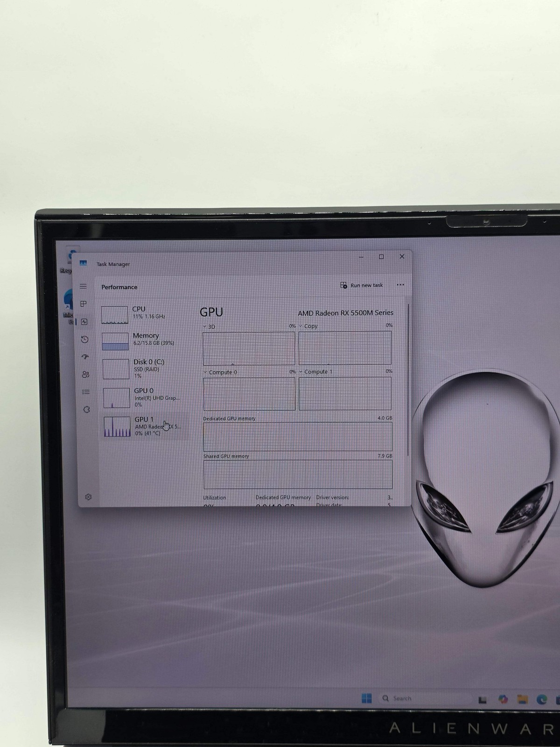Open Task View from the taskbar

click(x=483, y=699)
